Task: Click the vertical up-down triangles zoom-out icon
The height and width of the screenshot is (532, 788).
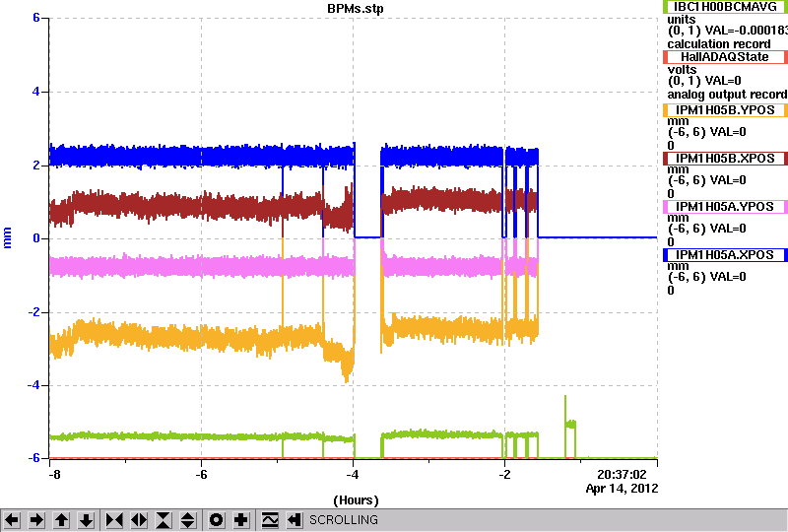Action: [187, 520]
